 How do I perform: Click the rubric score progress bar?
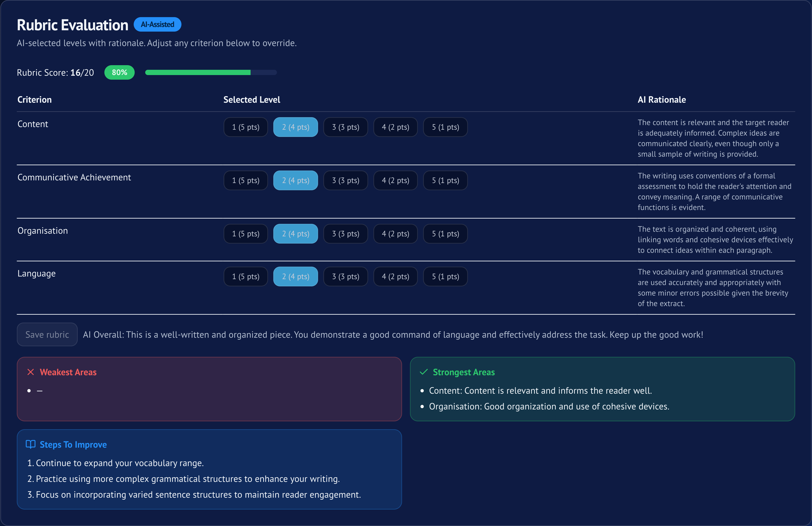211,72
